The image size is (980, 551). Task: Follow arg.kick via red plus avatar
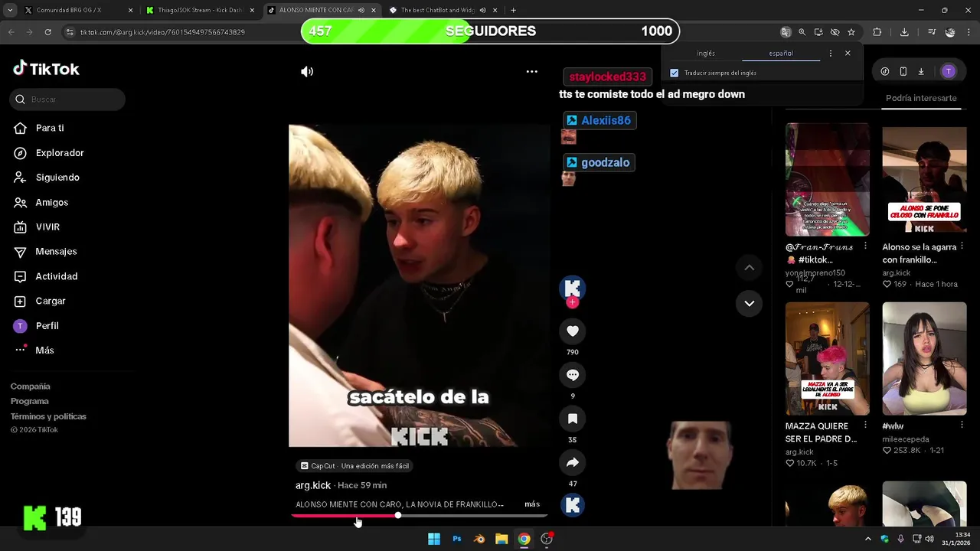pyautogui.click(x=572, y=302)
